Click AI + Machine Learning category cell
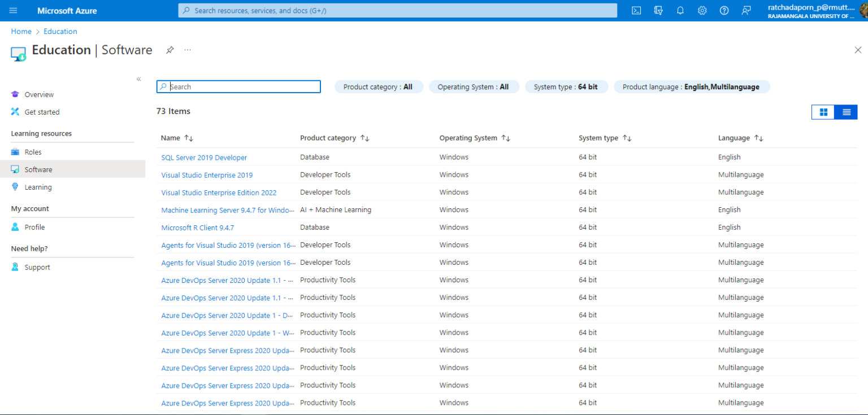The height and width of the screenshot is (415, 868). point(336,209)
